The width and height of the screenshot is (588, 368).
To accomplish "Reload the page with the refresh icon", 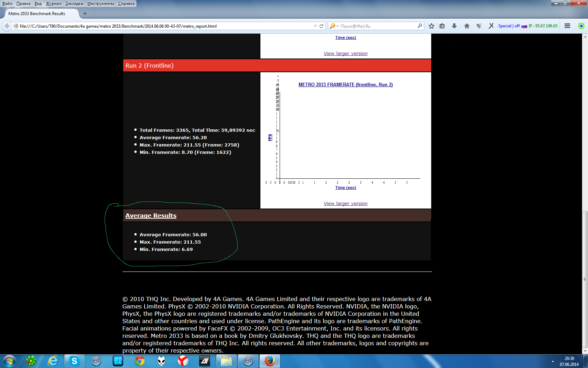I will 321,26.
